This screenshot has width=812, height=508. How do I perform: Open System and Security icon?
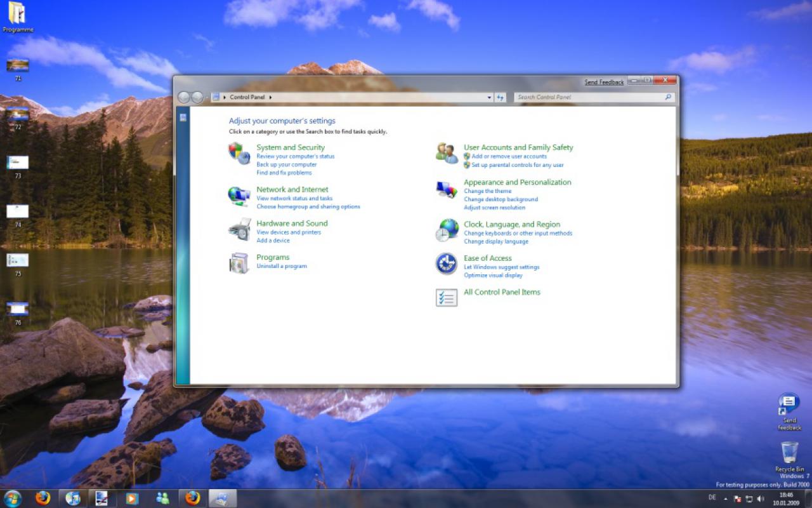tap(239, 153)
